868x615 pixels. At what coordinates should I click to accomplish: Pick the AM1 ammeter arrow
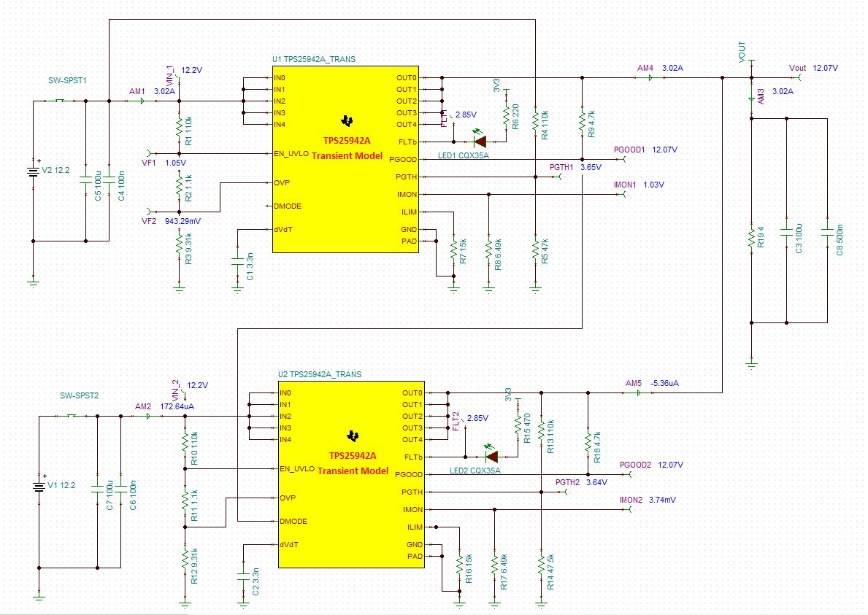point(143,101)
